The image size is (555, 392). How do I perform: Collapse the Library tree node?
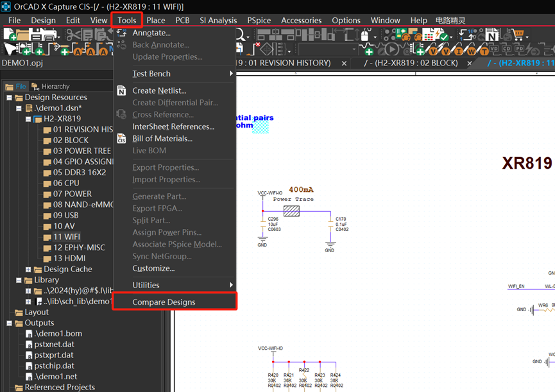(19, 280)
